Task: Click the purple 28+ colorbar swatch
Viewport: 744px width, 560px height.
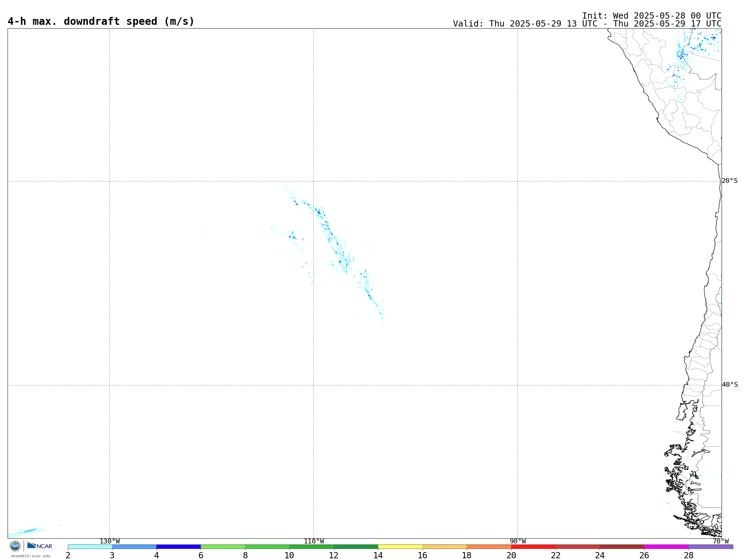Action: [x=711, y=547]
